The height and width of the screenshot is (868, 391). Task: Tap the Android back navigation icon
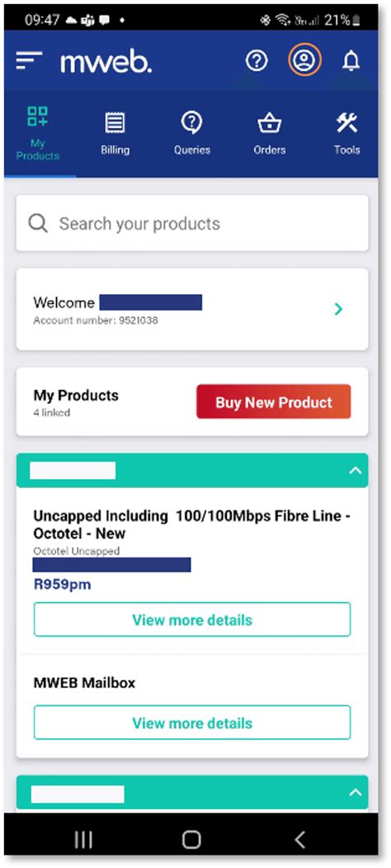click(299, 840)
